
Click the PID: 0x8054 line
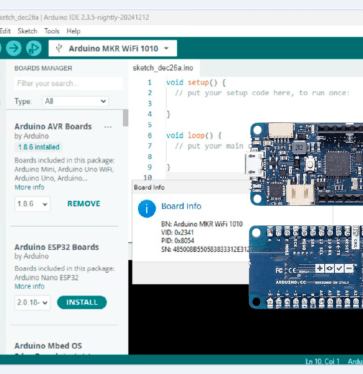(178, 241)
